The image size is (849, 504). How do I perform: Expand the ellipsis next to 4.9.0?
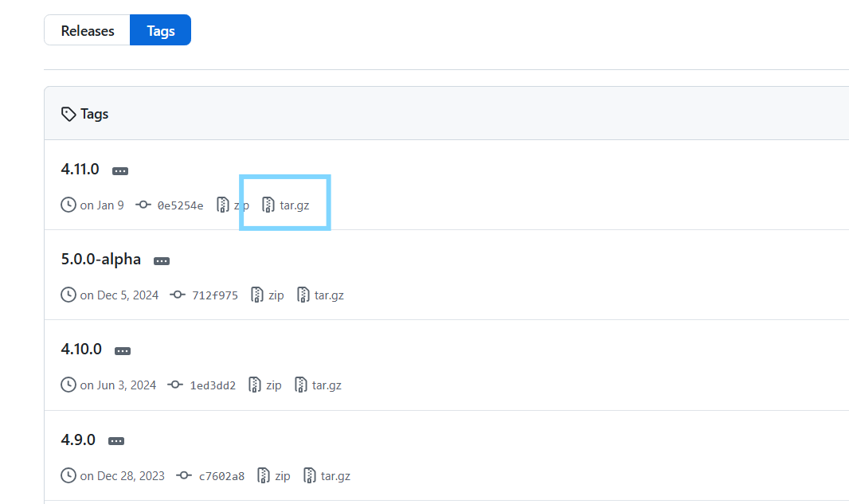(115, 441)
